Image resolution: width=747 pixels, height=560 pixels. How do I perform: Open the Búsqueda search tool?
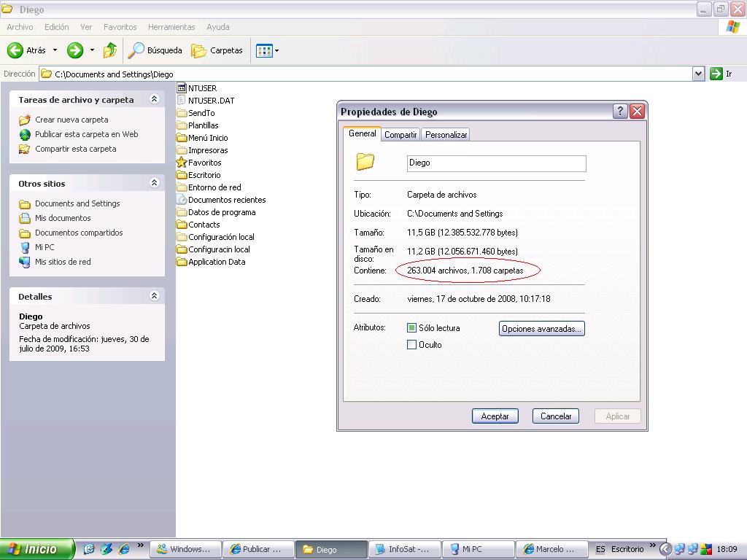coord(155,50)
